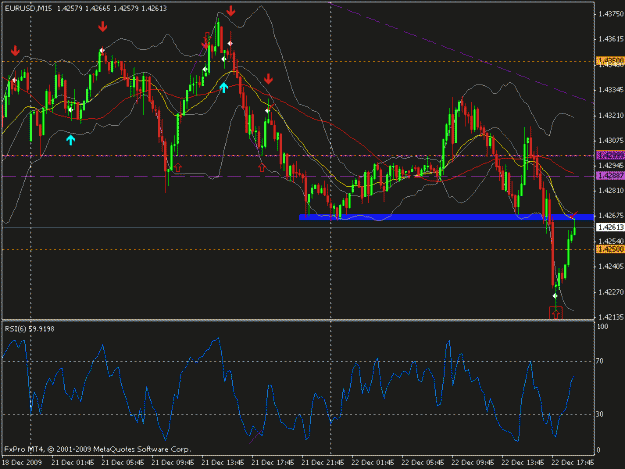Click the RSI scale value 100
The height and width of the screenshot is (469, 625).
coord(603,327)
